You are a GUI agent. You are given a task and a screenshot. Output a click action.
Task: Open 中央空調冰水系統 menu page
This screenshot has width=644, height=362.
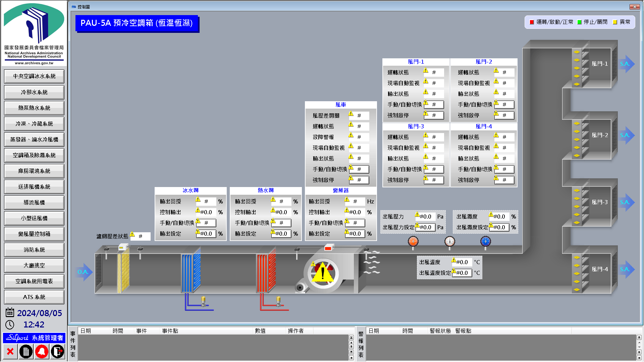click(34, 76)
